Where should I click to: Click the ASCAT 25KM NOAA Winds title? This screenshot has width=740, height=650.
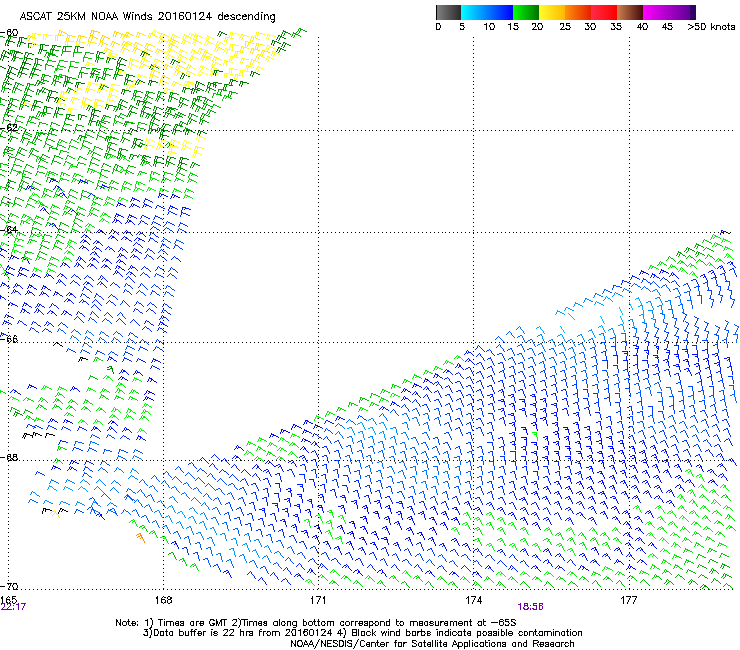[x=147, y=17]
